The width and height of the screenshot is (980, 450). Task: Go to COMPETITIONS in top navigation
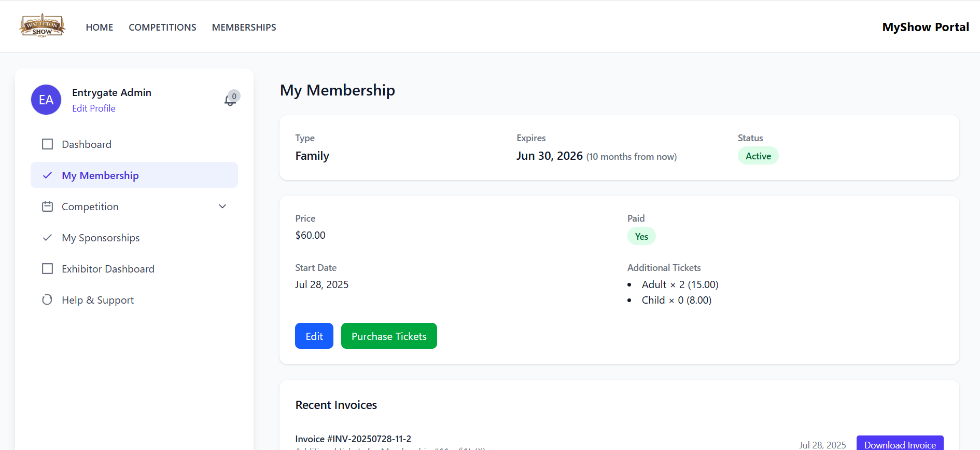162,27
